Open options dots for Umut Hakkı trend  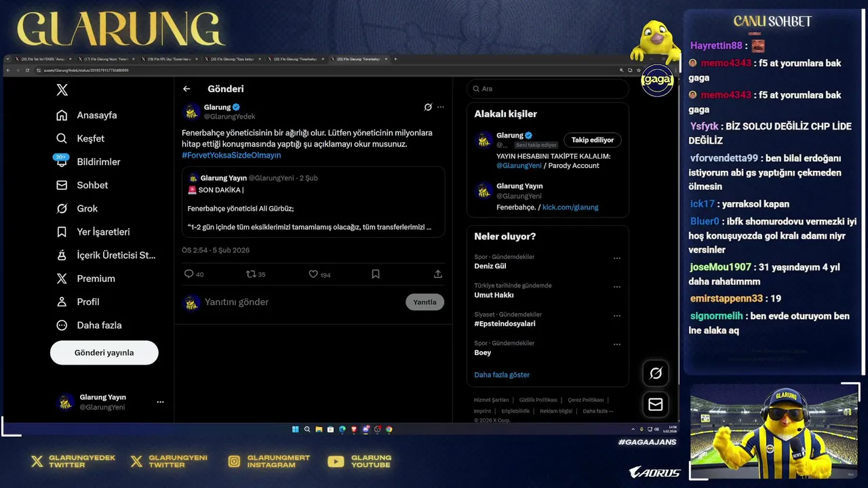tap(617, 287)
